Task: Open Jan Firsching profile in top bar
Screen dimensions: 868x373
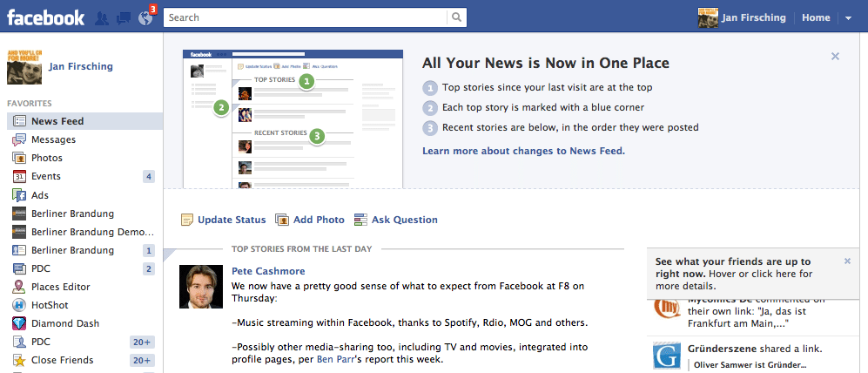Action: coord(742,17)
